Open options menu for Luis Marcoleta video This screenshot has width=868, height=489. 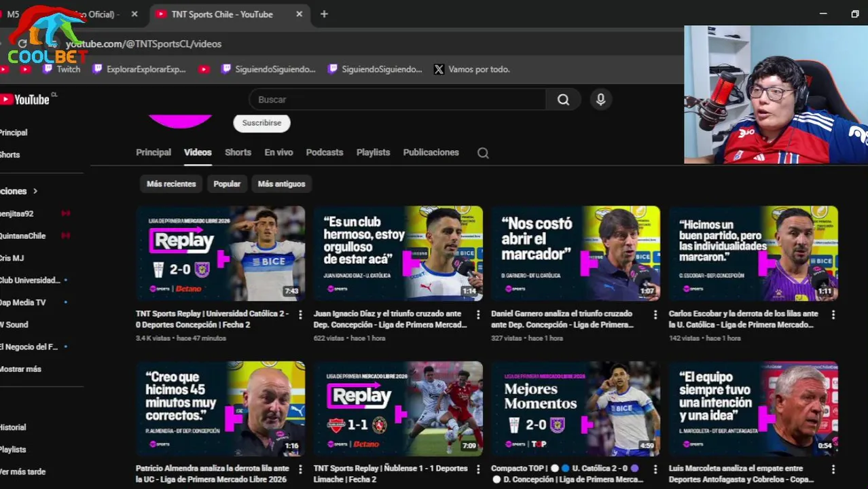[x=833, y=469]
